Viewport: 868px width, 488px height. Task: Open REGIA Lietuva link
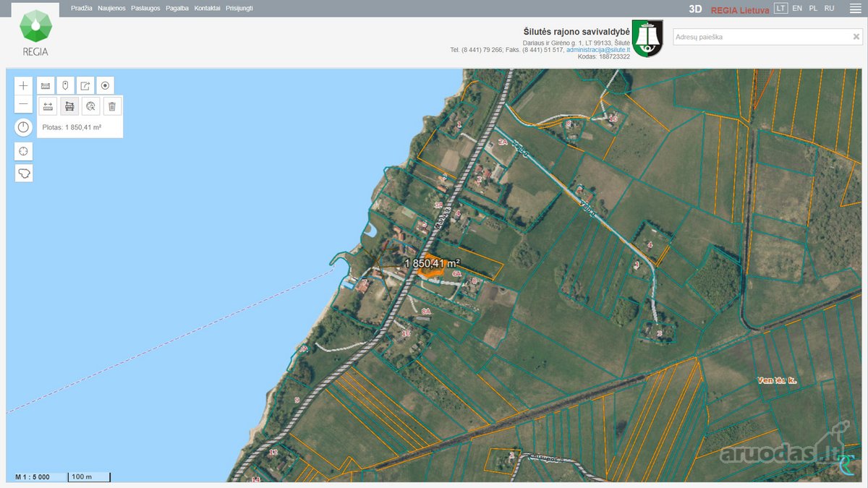pos(740,9)
